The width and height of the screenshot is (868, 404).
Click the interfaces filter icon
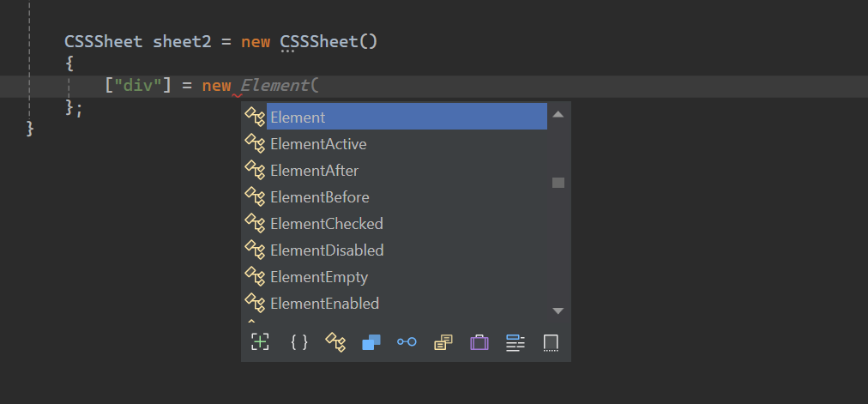click(x=407, y=342)
